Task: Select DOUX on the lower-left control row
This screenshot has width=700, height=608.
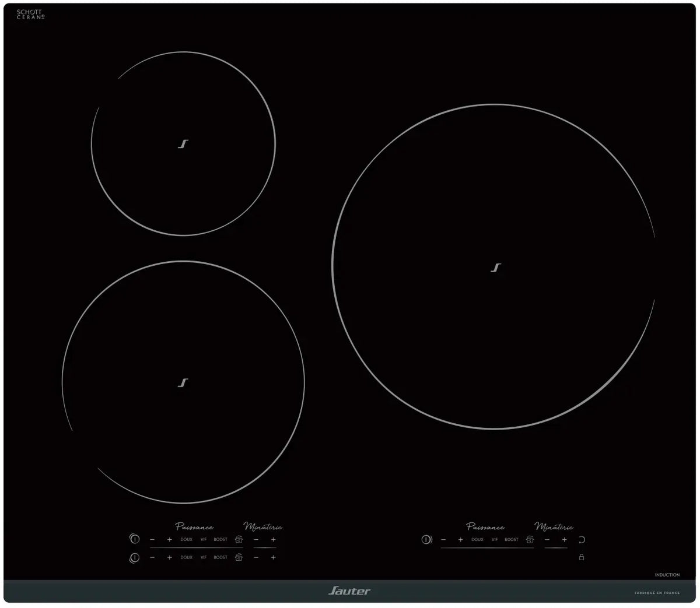Action: pos(186,558)
